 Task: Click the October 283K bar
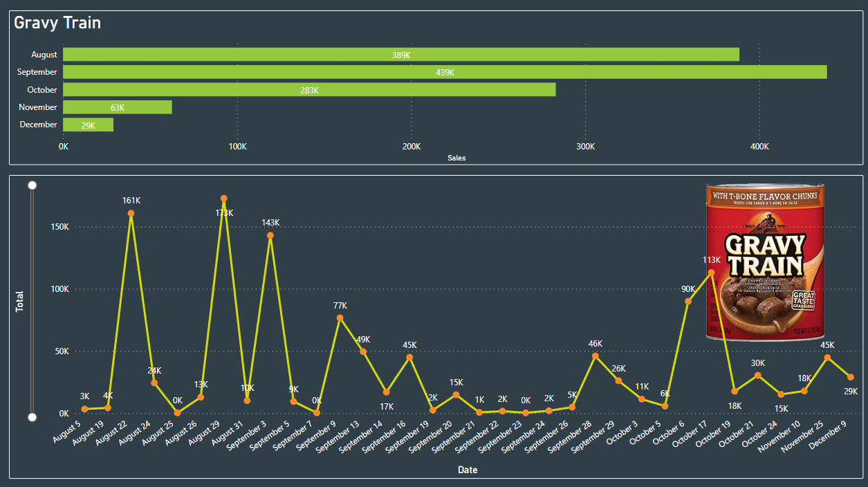tap(309, 90)
